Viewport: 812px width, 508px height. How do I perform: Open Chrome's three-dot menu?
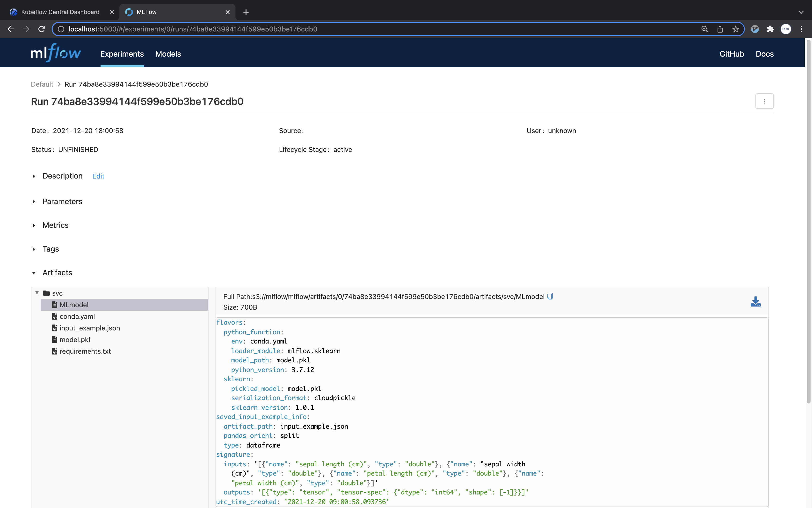[801, 29]
